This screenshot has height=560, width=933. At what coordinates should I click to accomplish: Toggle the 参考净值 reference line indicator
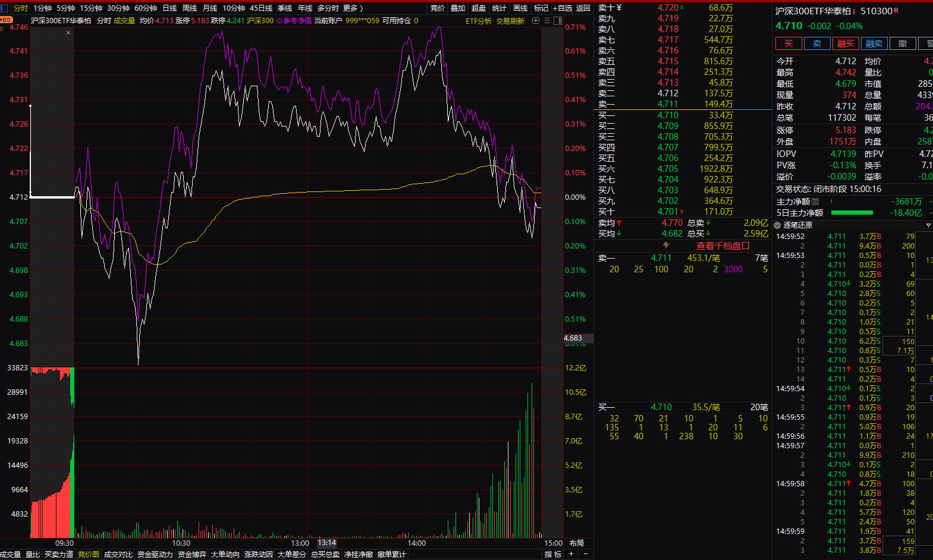click(279, 21)
